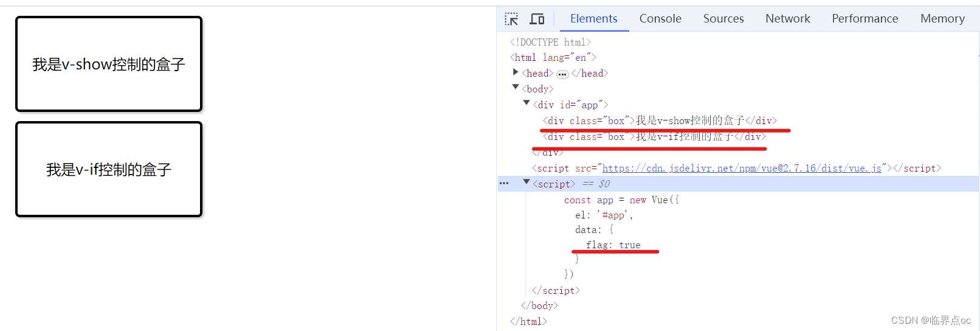Screen dimensions: 980x331
Task: Click the 'flag: true' code line
Action: click(x=613, y=245)
